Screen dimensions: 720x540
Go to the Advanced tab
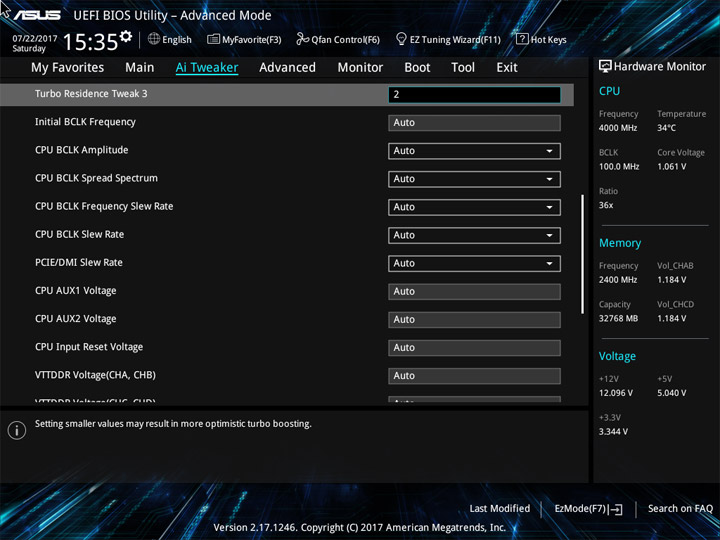(x=287, y=68)
